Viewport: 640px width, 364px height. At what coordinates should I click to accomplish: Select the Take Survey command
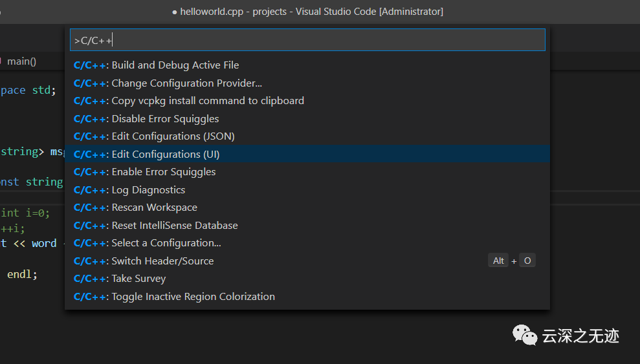coord(307,279)
